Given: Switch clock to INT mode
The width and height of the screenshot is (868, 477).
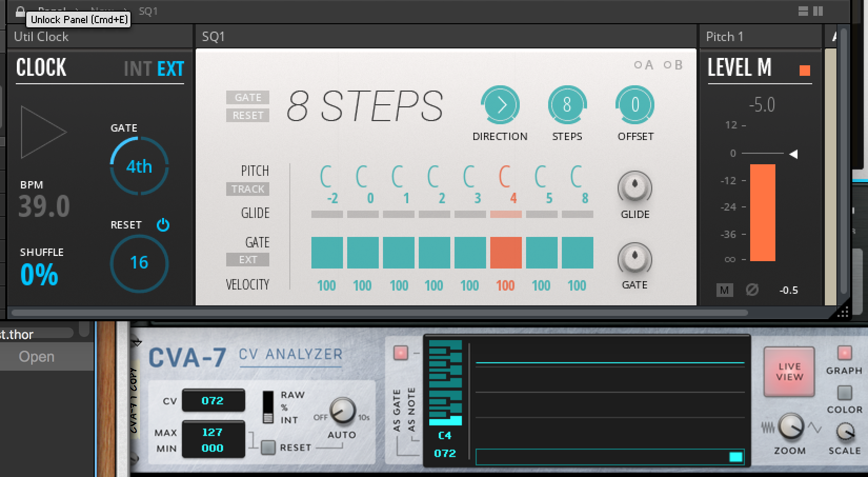Looking at the screenshot, I should (x=138, y=69).
